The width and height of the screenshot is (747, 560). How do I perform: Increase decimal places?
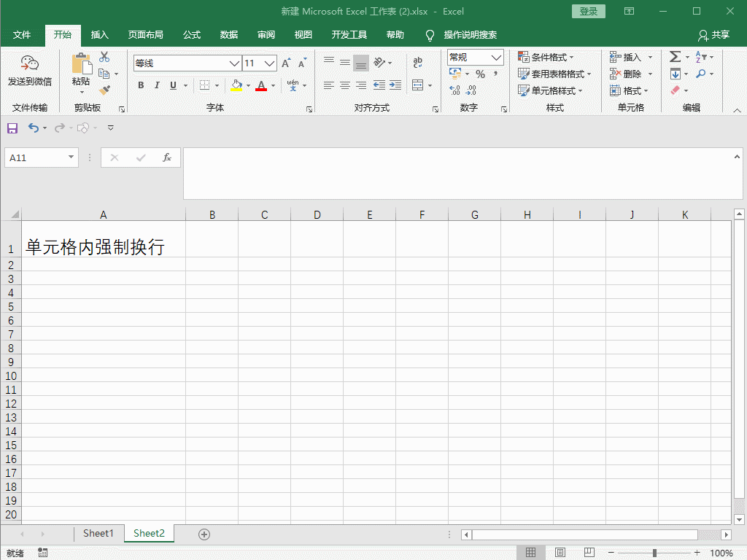coord(455,90)
